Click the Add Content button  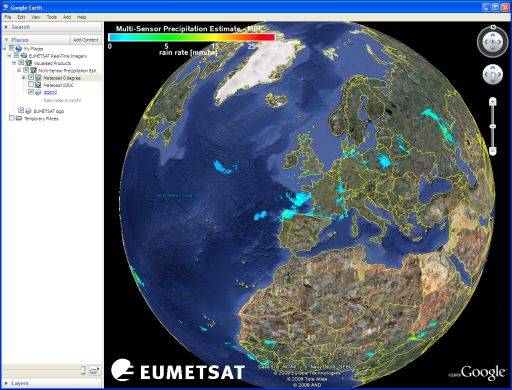[x=86, y=40]
